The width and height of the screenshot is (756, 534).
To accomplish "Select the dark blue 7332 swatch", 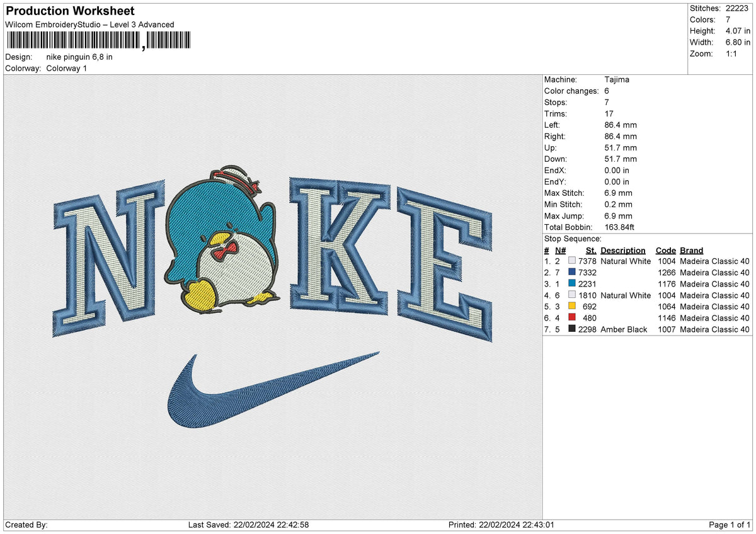I will [572, 272].
